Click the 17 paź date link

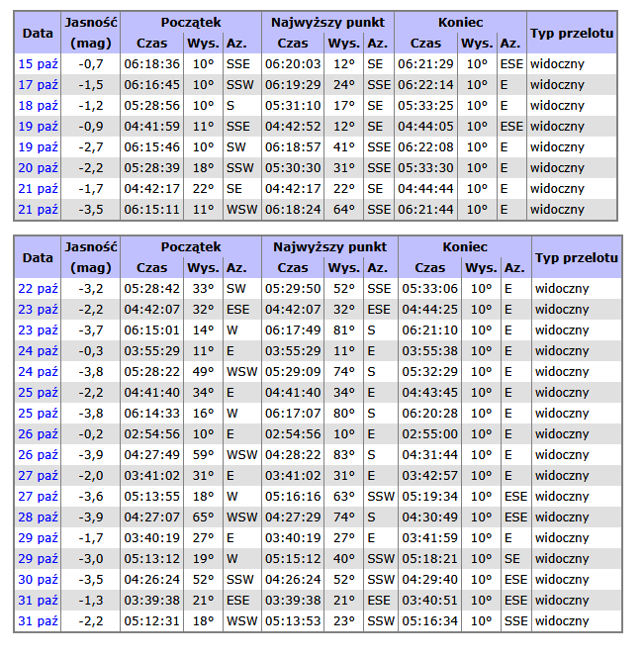38,84
